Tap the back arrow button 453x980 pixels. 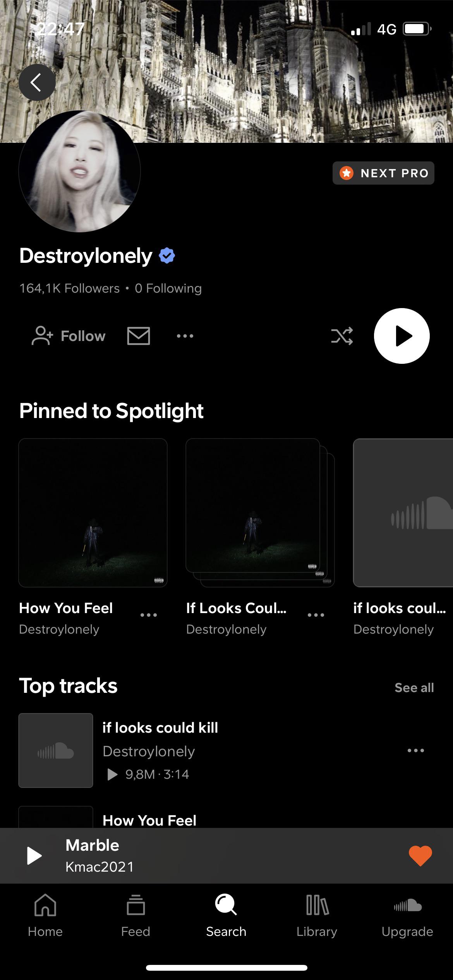tap(37, 82)
